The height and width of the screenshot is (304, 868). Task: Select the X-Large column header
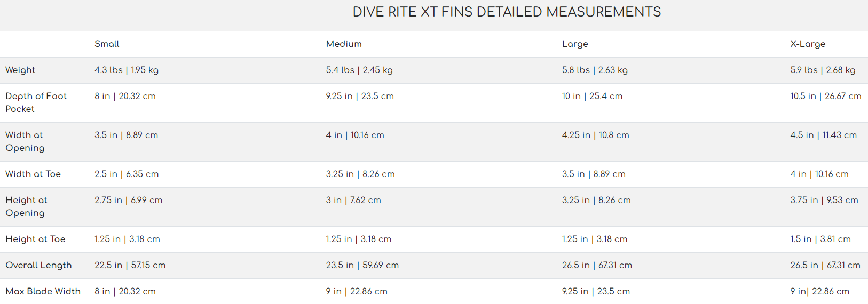808,44
